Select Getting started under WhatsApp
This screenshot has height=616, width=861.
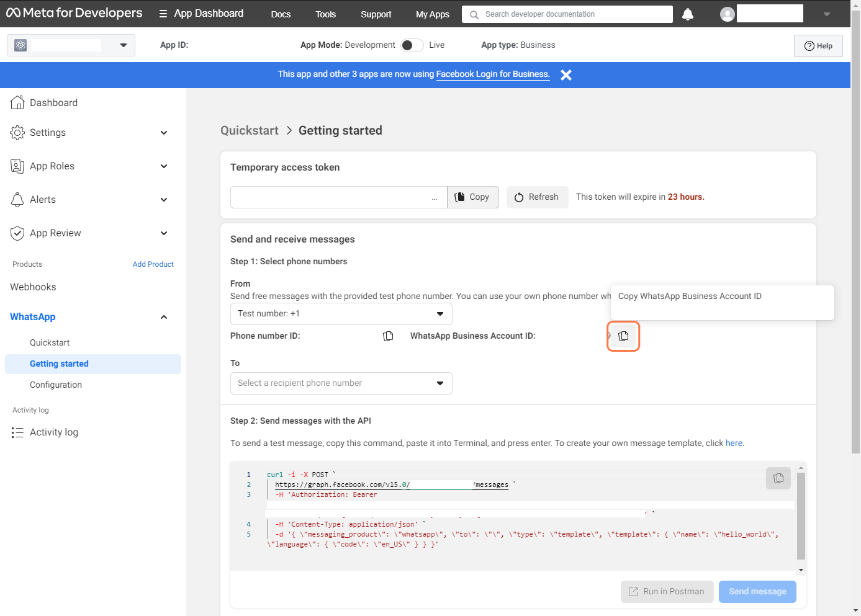coord(93,364)
